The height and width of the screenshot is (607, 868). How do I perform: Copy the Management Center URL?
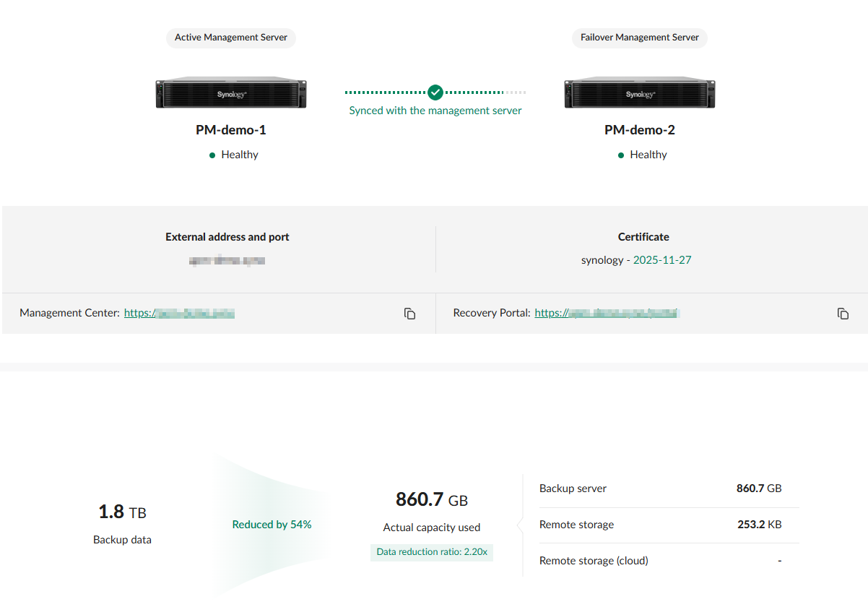(409, 314)
